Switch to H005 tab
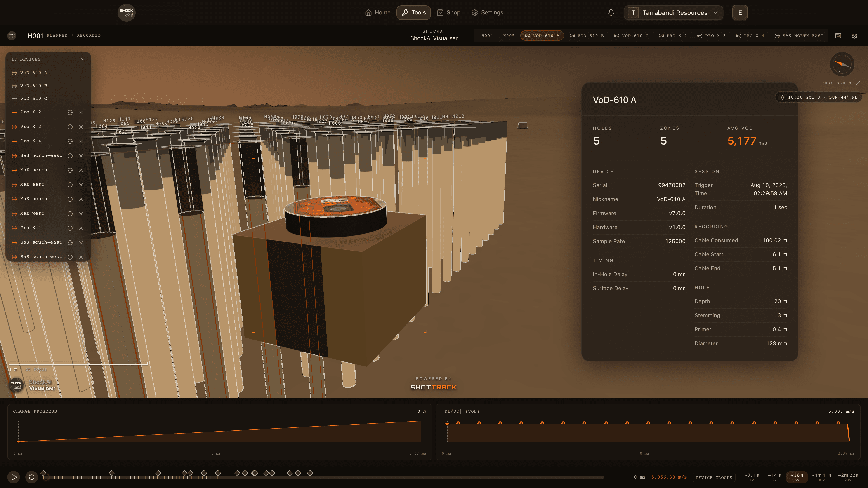Screen dimensions: 868x488 [x=509, y=36]
